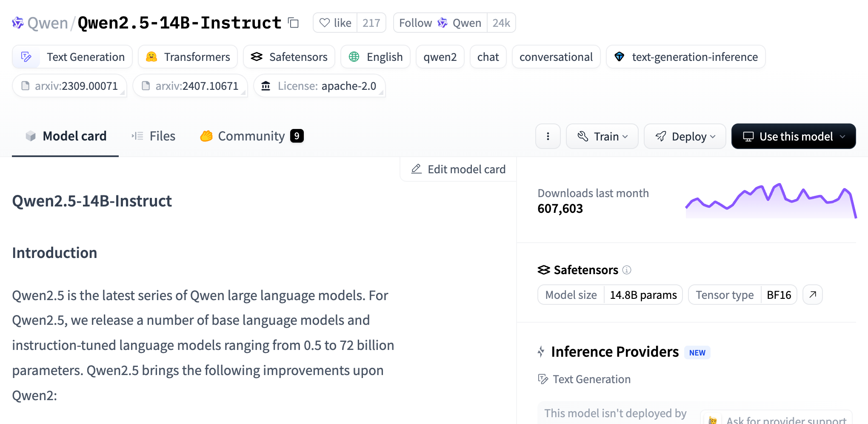The height and width of the screenshot is (424, 868).
Task: Click the text-generation-inference gem icon
Action: (x=620, y=57)
